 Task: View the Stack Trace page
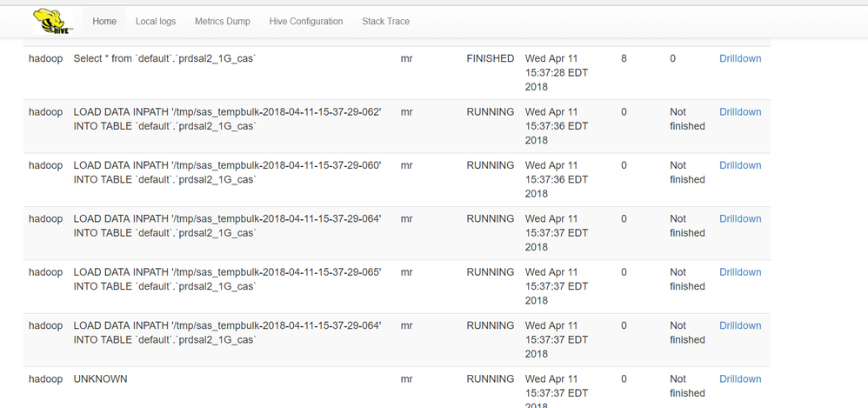385,21
